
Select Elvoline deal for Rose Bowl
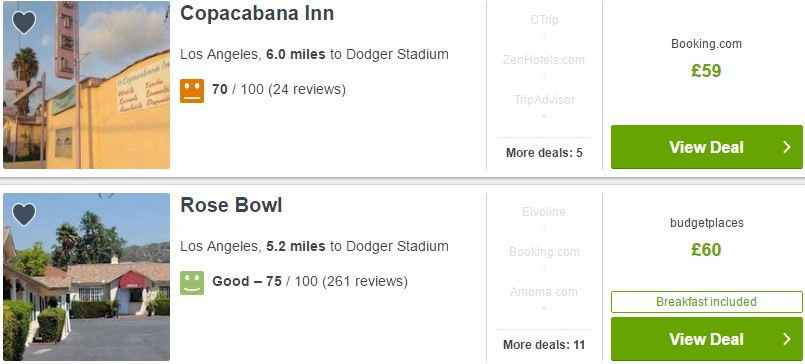pos(544,212)
